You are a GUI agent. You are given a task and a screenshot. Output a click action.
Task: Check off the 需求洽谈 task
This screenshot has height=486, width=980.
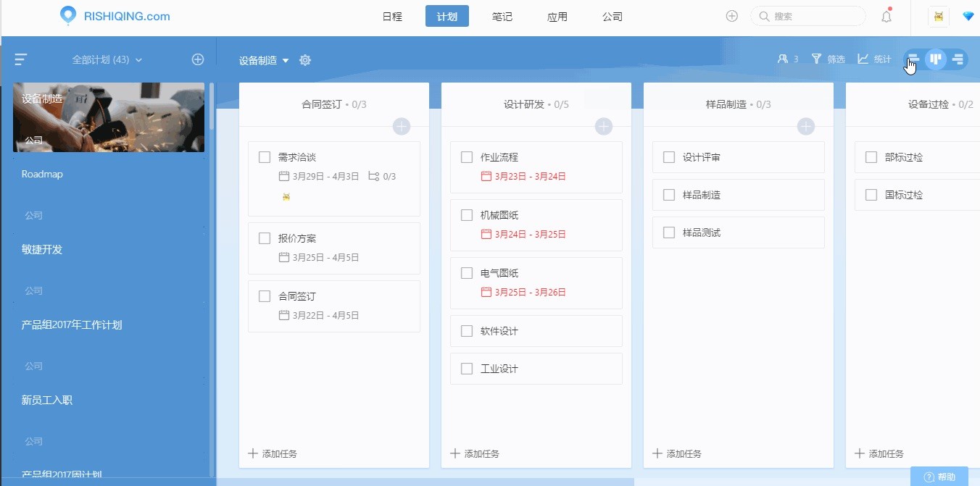(265, 157)
